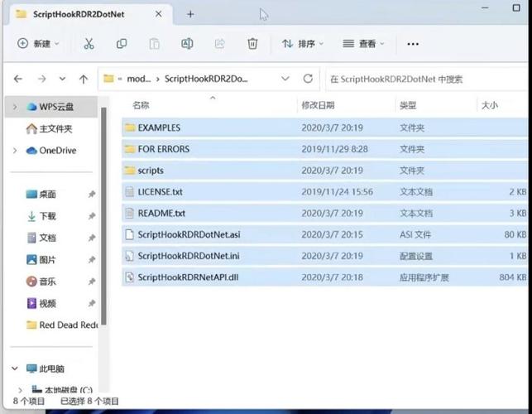This screenshot has height=414, width=532.
Task: Unpin 下载 using its pin icon
Action: pyautogui.click(x=92, y=216)
